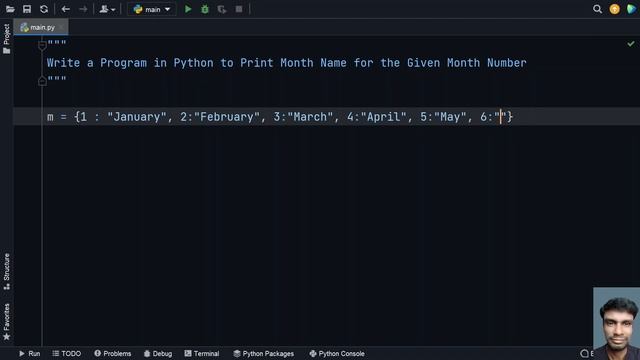Collapse the docstring at its opening fold marker
Screen dimensions: 640x360
[x=42, y=45]
